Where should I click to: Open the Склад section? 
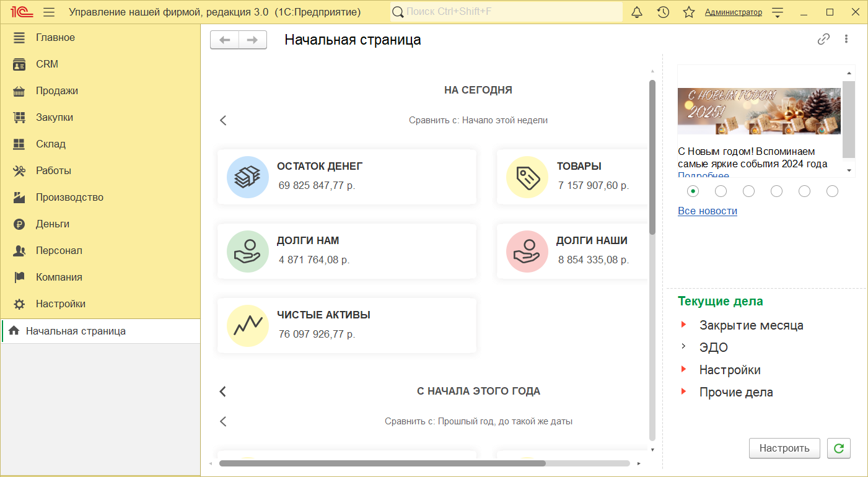pyautogui.click(x=100, y=144)
